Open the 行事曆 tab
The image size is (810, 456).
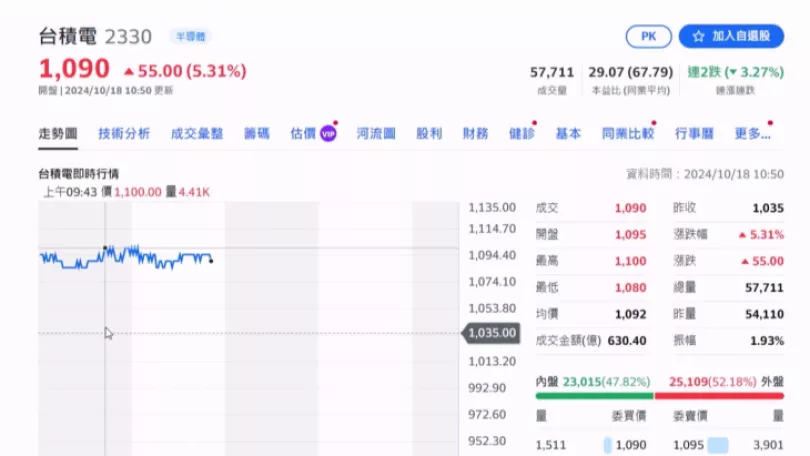click(x=694, y=134)
